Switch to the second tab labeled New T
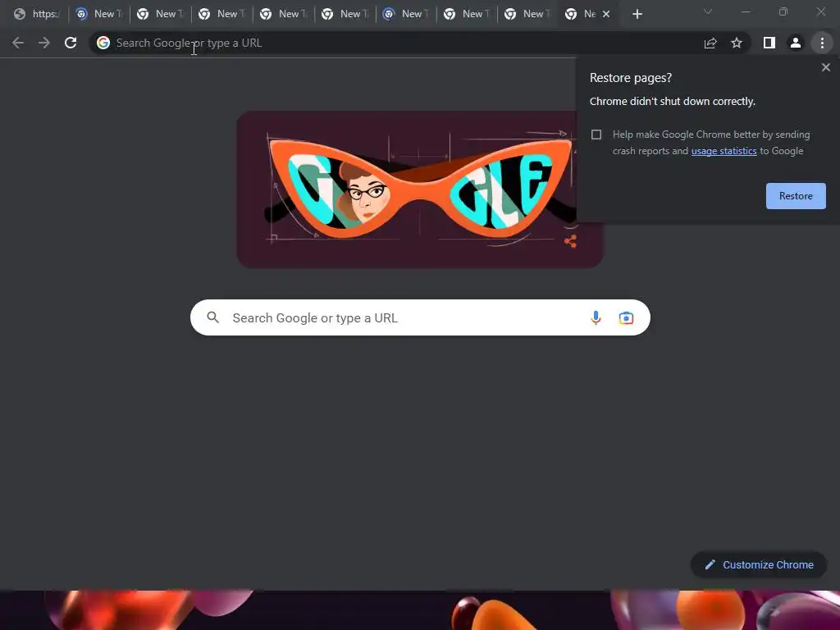Screen dimensions: 840x630 (x=98, y=15)
